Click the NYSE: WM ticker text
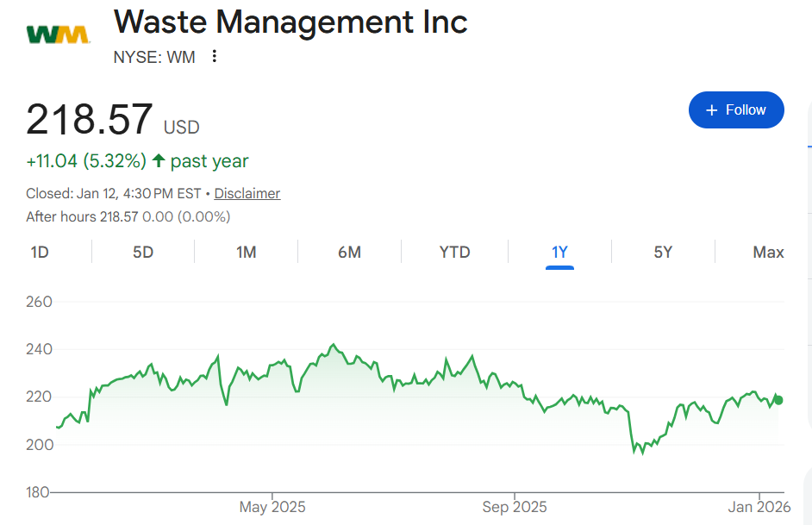Viewport: 812px width, 525px height. pyautogui.click(x=154, y=58)
